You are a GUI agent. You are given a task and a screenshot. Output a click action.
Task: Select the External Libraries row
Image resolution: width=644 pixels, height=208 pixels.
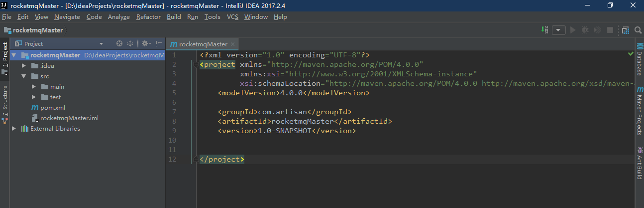[x=88, y=129]
